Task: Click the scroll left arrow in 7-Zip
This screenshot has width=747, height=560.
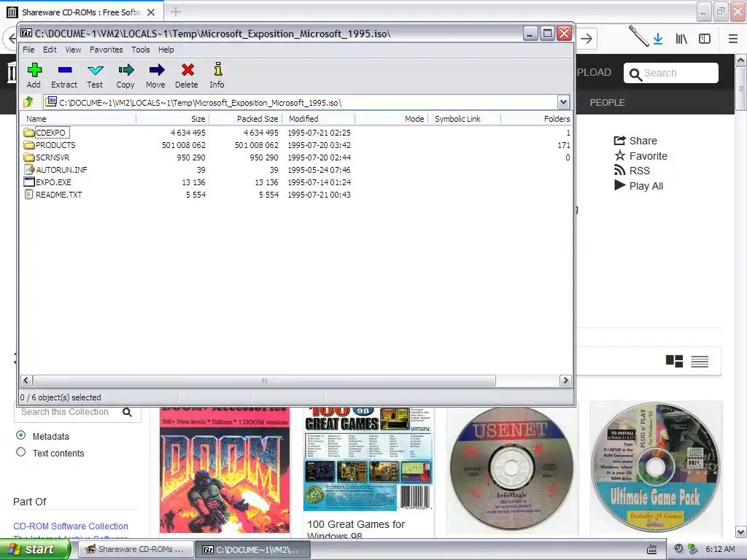Action: pos(27,381)
